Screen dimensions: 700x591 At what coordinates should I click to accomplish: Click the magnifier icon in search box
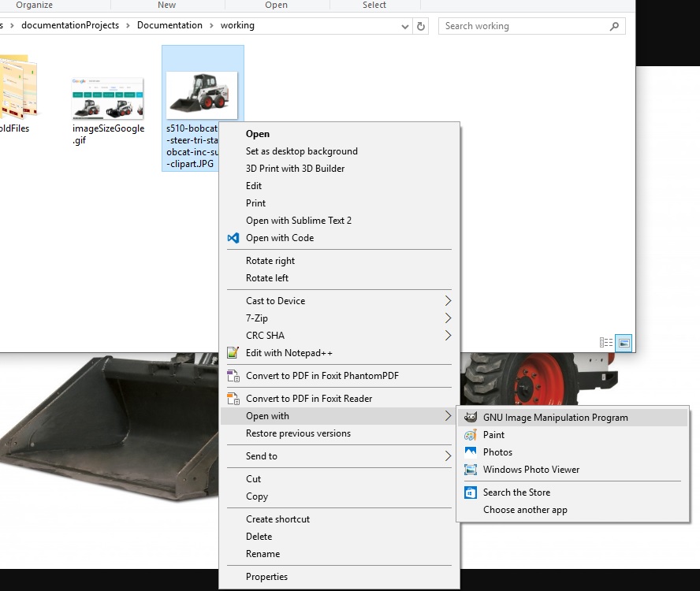point(614,26)
